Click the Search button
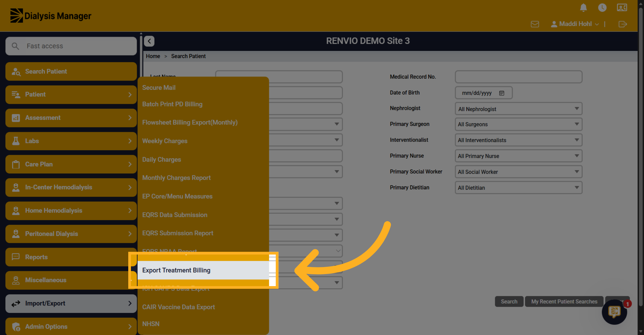This screenshot has width=644, height=335. [x=509, y=301]
